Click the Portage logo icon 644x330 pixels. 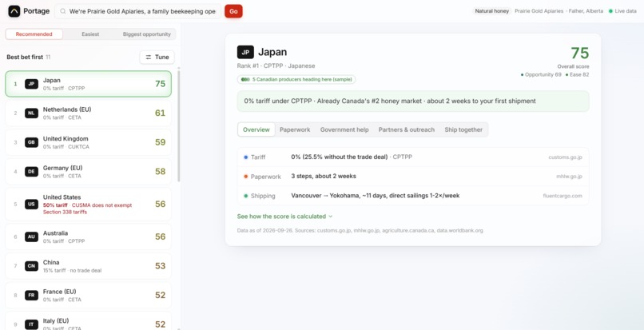click(x=14, y=11)
